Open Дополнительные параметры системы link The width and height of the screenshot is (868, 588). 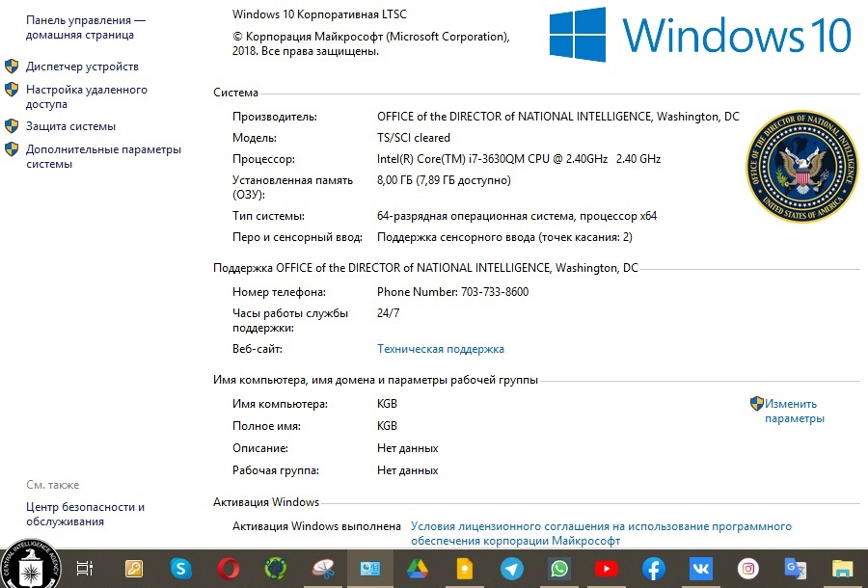point(103,156)
